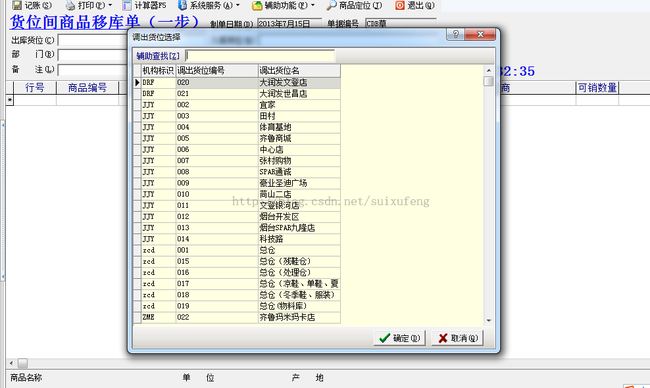Select the row 宜家

tap(237, 105)
